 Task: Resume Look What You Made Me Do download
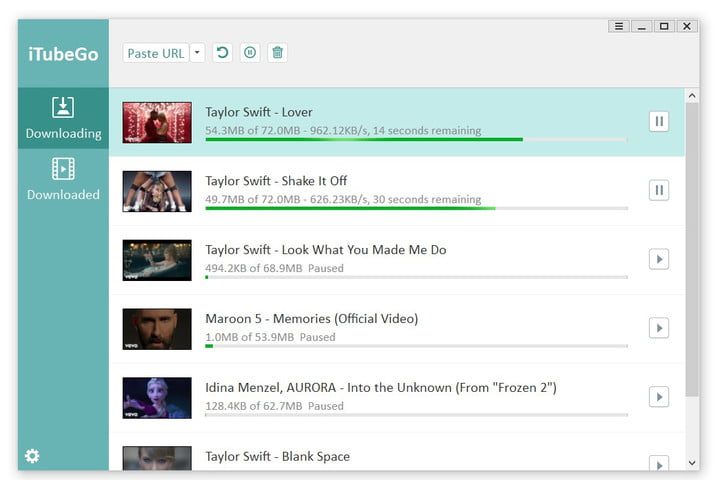coord(659,259)
